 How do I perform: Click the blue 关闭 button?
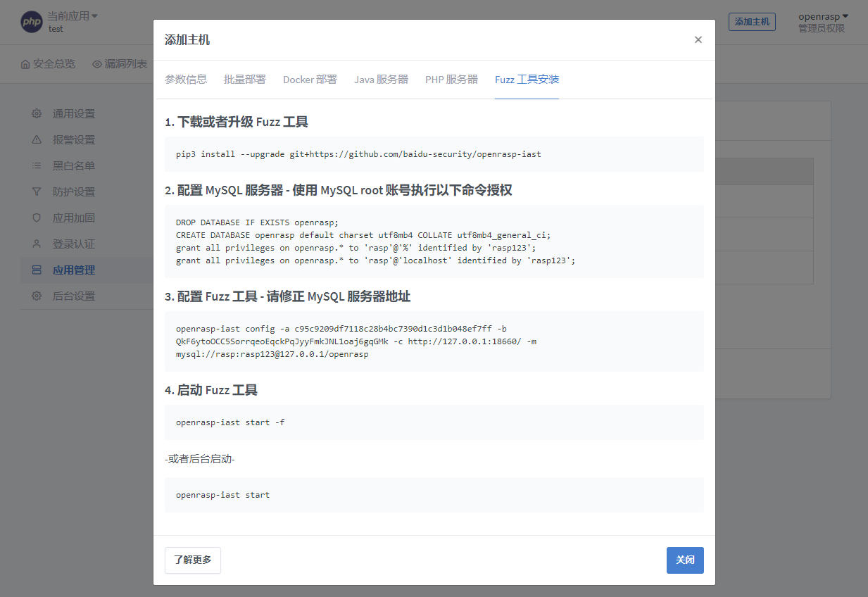click(685, 560)
